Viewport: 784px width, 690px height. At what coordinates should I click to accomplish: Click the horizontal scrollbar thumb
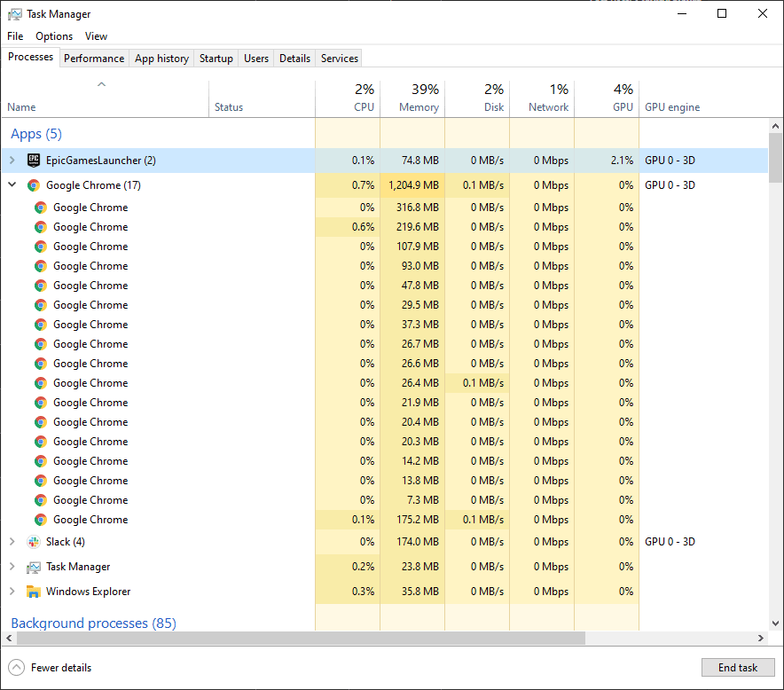click(x=301, y=638)
